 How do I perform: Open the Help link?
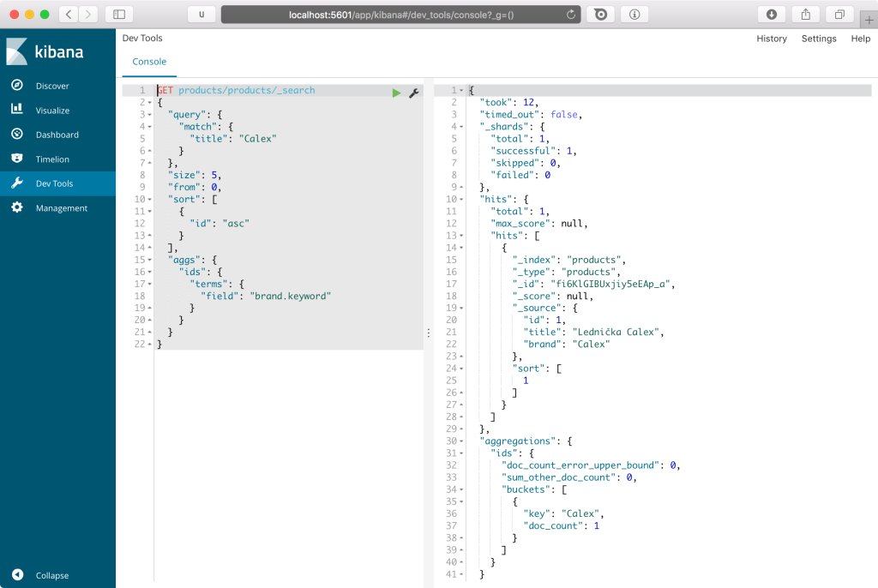click(861, 38)
